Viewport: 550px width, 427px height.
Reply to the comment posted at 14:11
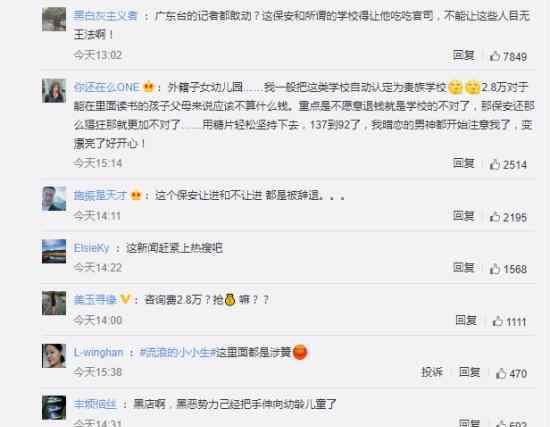[464, 216]
